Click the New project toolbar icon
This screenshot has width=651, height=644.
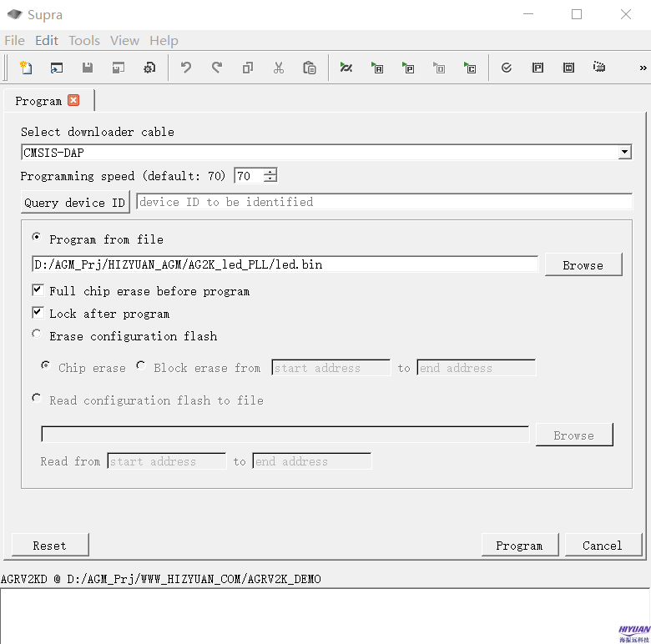point(26,68)
